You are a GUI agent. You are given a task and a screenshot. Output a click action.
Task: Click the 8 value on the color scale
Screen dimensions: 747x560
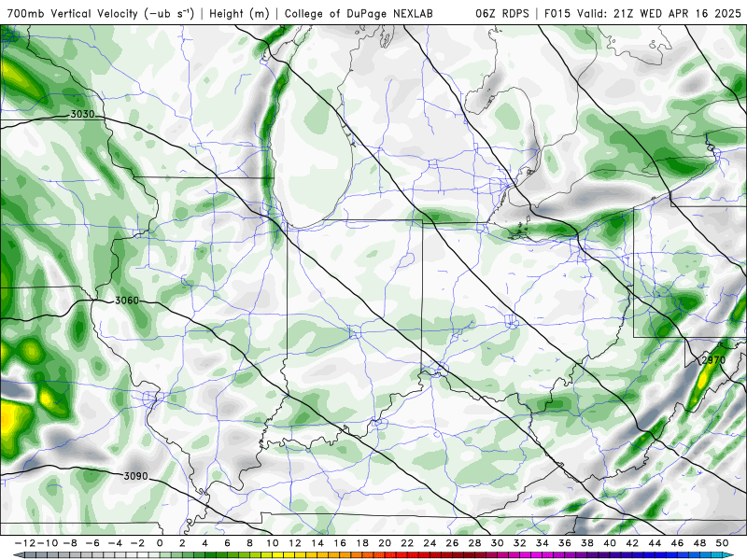pyautogui.click(x=249, y=543)
